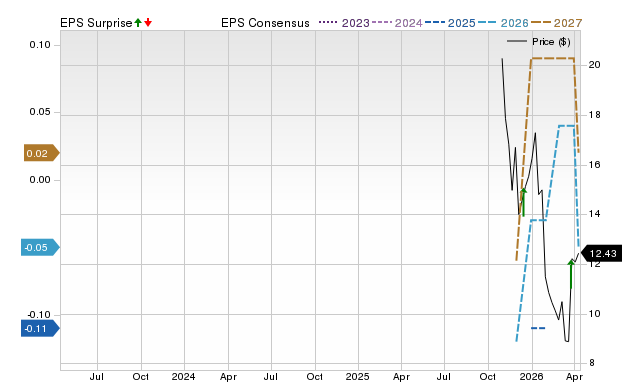Click the green up arrow in EPS Surprise legend
Image resolution: width=640 pixels, height=382 pixels.
coord(138,22)
